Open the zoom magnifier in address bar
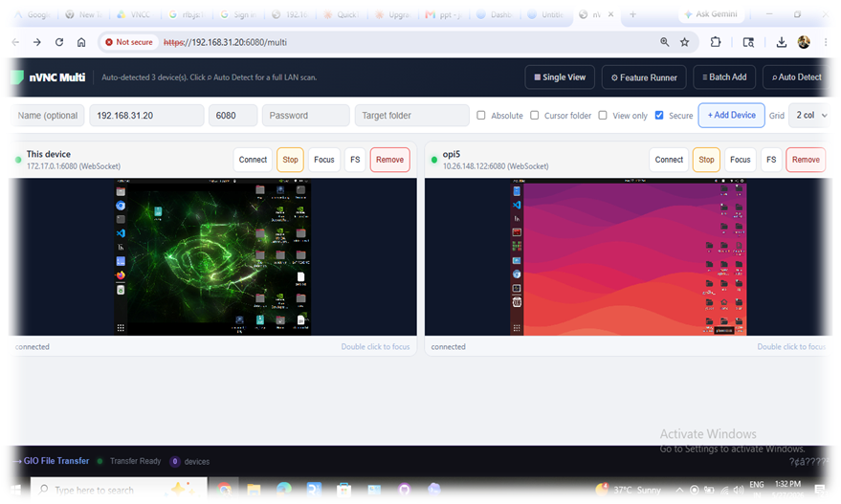This screenshot has height=504, width=841. click(x=665, y=42)
